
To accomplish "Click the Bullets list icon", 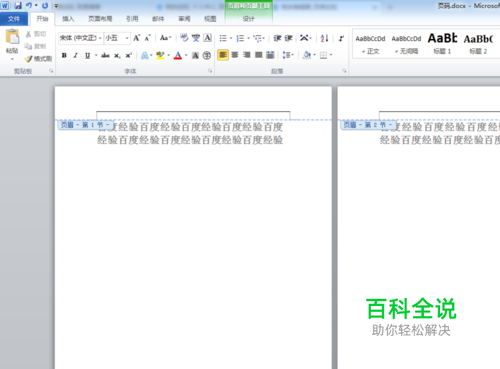I will pos(223,38).
